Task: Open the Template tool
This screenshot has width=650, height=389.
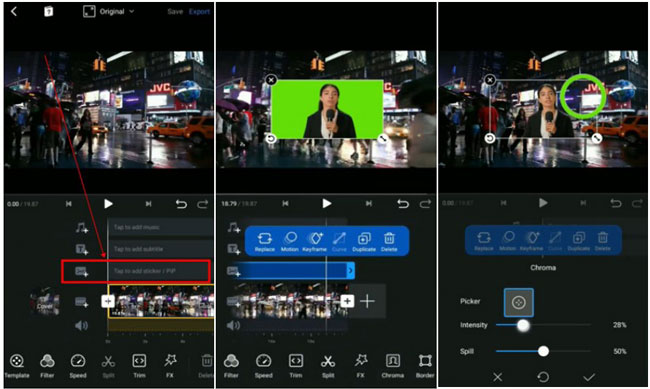Action: 17,366
